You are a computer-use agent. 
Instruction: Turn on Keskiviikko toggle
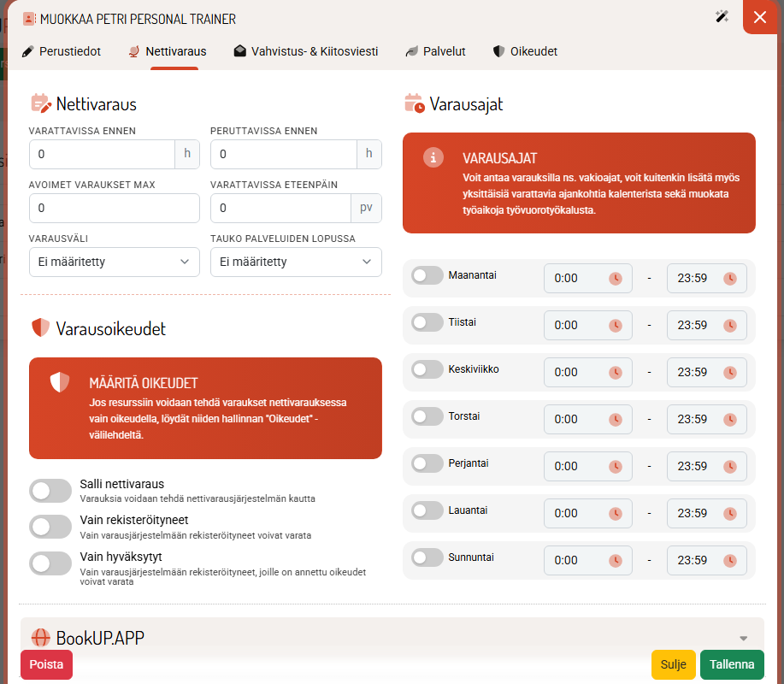click(427, 369)
